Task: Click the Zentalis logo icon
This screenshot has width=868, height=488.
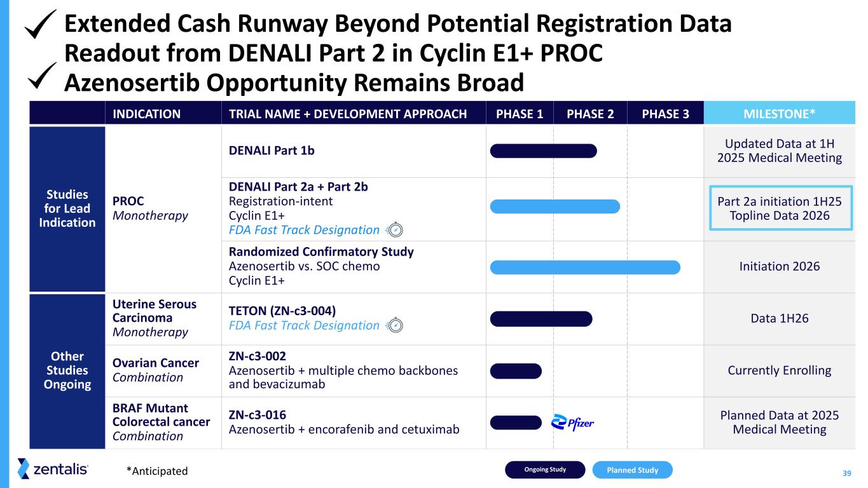Action: [24, 469]
